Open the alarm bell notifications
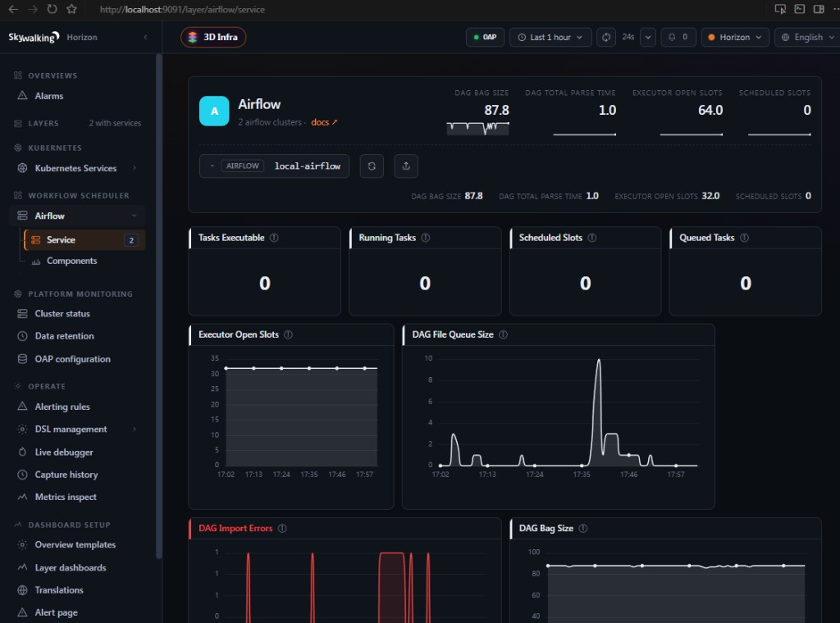This screenshot has height=623, width=840. click(678, 37)
